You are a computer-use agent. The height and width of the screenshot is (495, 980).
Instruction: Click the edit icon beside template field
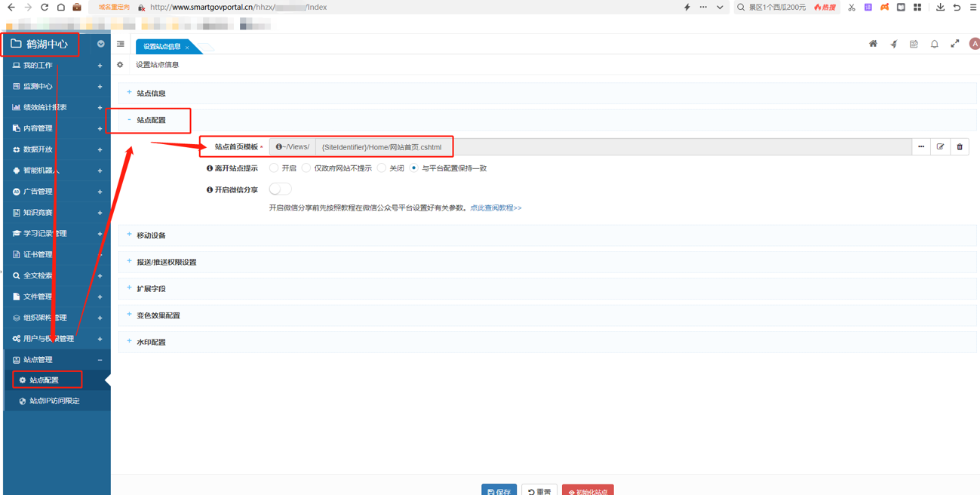940,147
